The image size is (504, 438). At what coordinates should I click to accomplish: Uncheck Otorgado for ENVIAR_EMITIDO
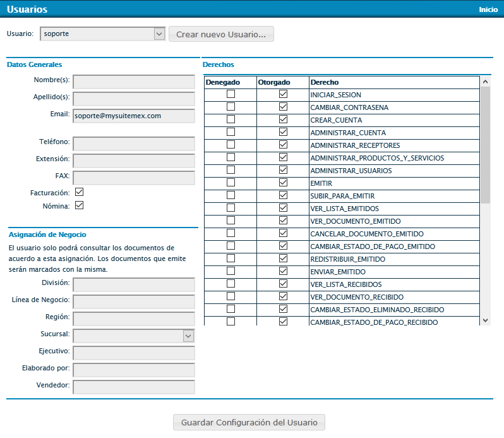point(283,271)
